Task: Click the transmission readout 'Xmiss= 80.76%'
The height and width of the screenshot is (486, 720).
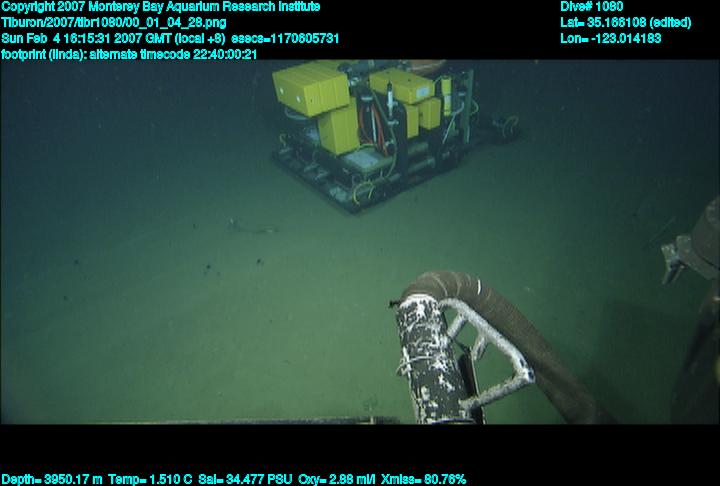Action: 423,479
